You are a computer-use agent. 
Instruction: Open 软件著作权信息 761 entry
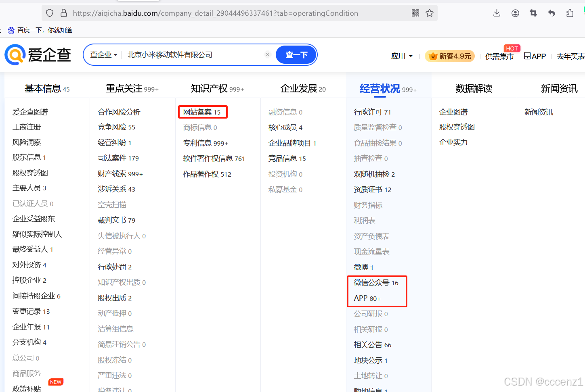click(x=214, y=158)
